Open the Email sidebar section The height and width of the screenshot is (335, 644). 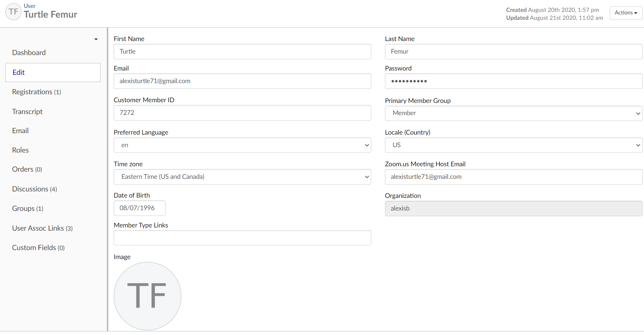pos(20,131)
